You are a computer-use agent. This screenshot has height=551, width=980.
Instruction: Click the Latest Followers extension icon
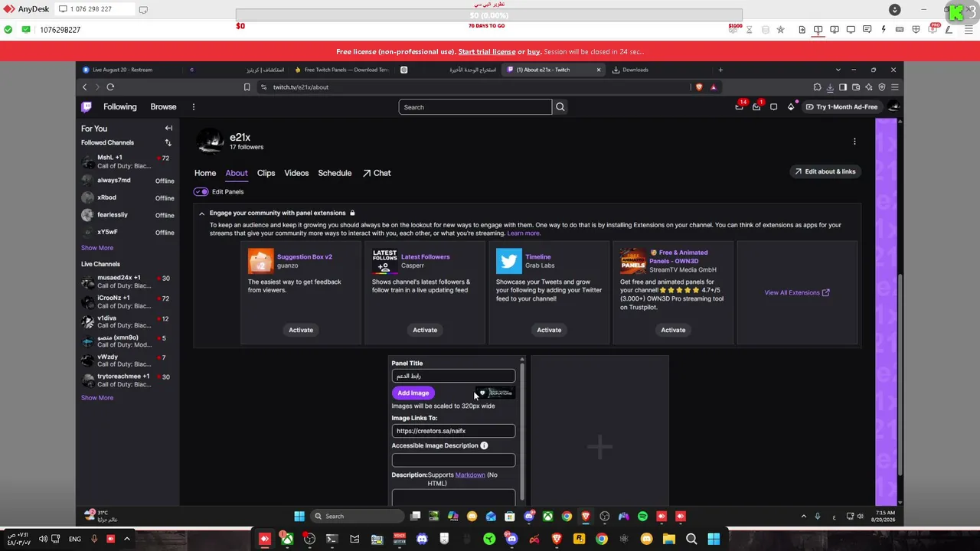click(x=384, y=261)
